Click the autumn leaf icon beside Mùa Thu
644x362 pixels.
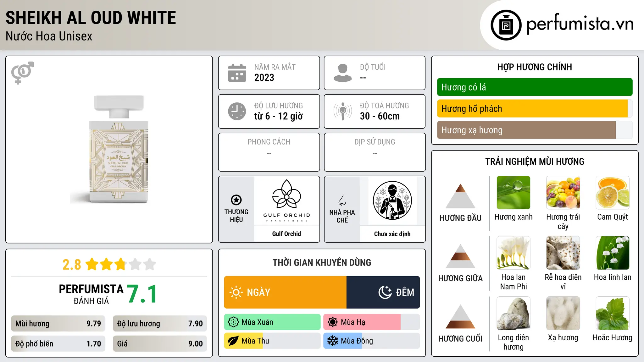[233, 341]
